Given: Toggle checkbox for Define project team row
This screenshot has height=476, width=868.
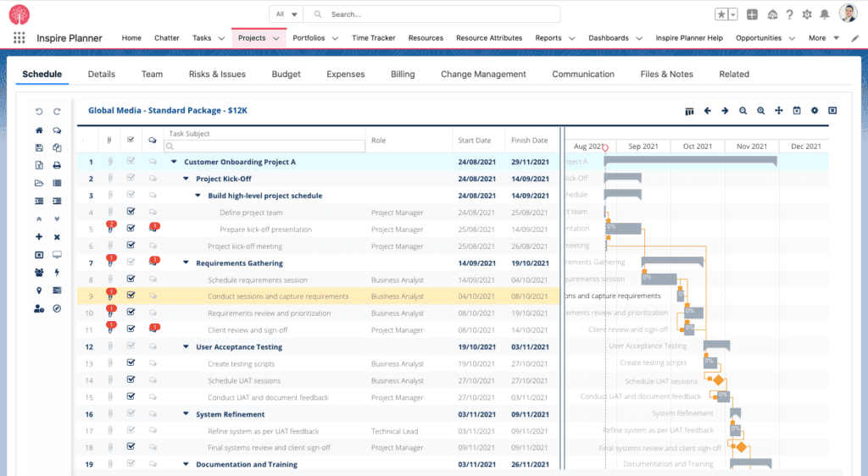Looking at the screenshot, I should tap(131, 213).
